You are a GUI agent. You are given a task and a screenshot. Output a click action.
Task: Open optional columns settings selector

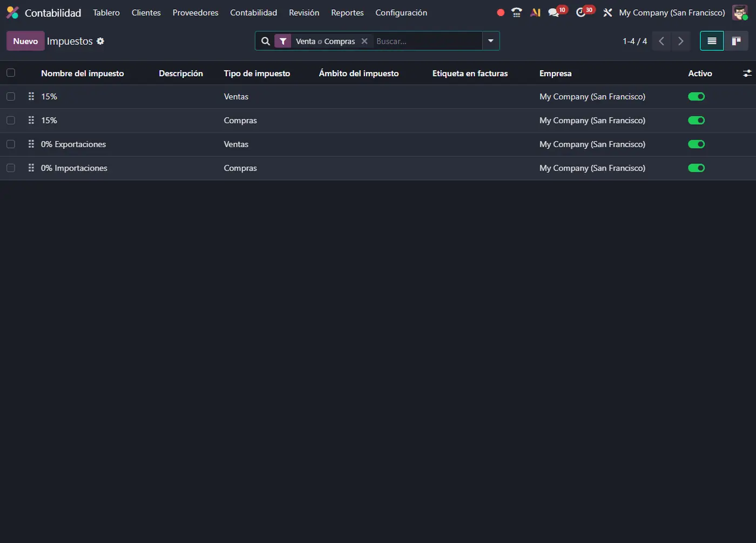[747, 73]
